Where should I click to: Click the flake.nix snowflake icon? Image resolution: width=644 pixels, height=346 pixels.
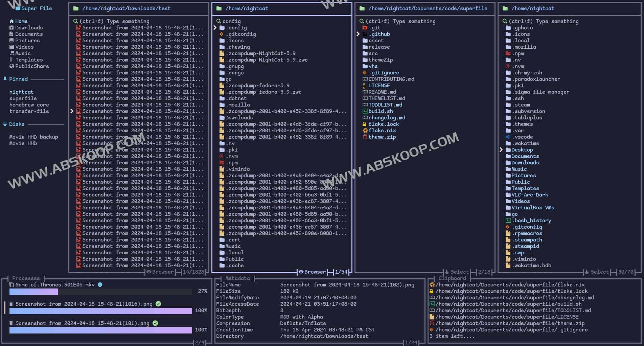[364, 130]
